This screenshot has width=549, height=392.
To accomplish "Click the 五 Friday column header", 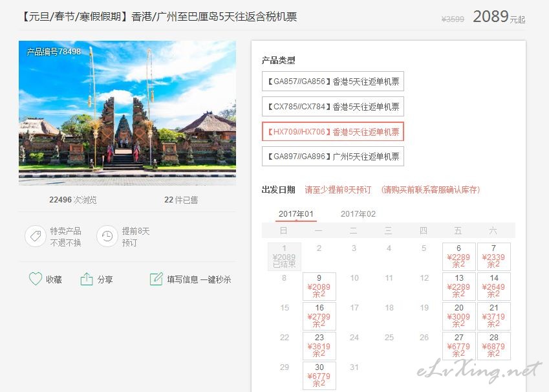I will pos(458,230).
